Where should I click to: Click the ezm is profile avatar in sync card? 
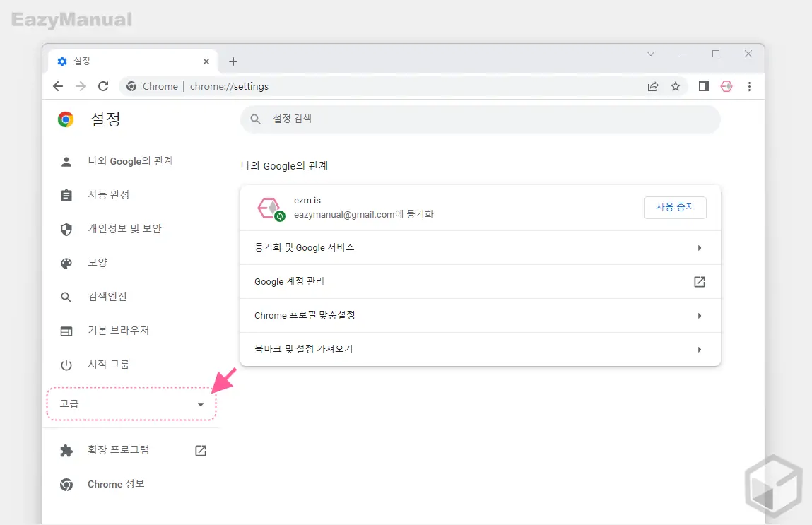click(271, 208)
